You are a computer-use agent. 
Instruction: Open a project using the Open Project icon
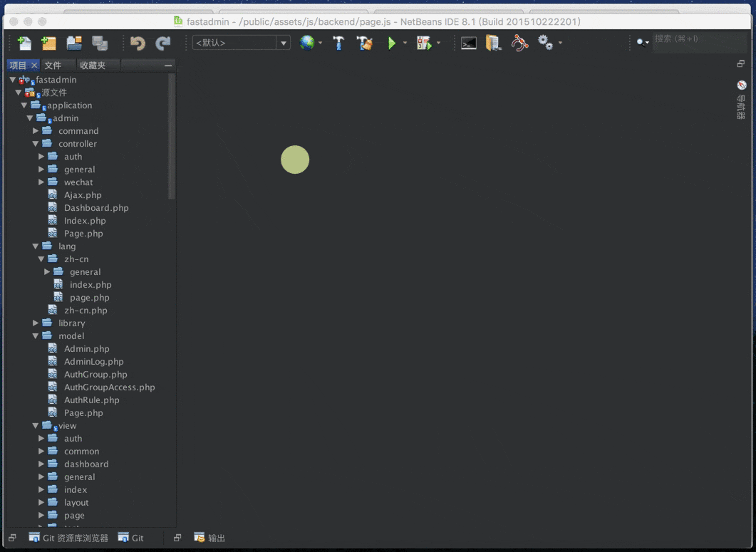coord(73,43)
